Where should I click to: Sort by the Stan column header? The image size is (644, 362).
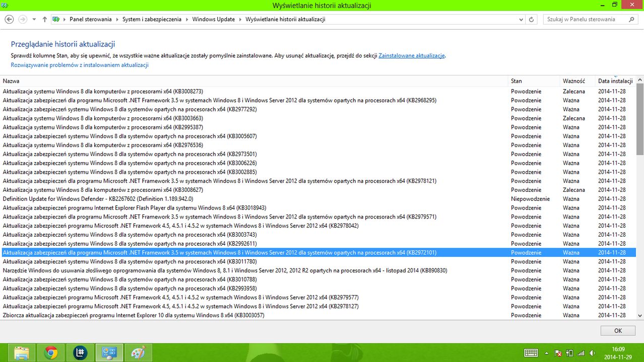[x=534, y=81]
